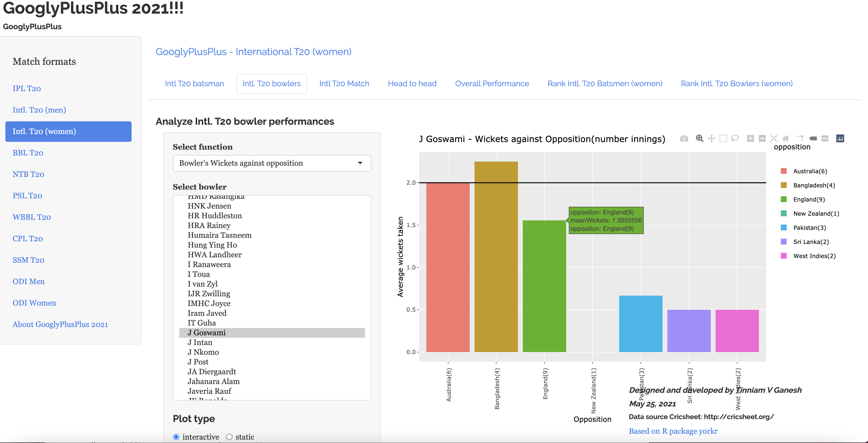
Task: Open the Intl T20 batsman tab
Action: click(194, 84)
